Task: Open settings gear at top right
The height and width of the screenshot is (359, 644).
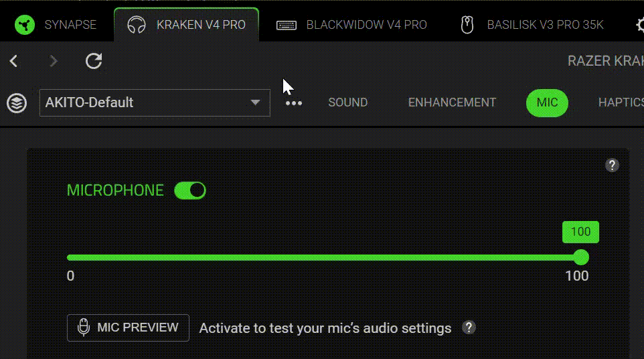Action: pyautogui.click(x=640, y=25)
